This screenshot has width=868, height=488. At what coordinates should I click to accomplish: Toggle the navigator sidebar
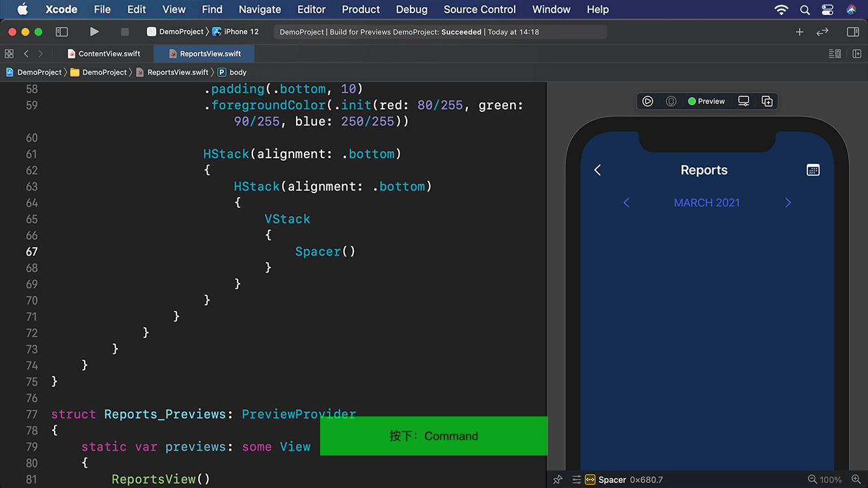point(62,31)
